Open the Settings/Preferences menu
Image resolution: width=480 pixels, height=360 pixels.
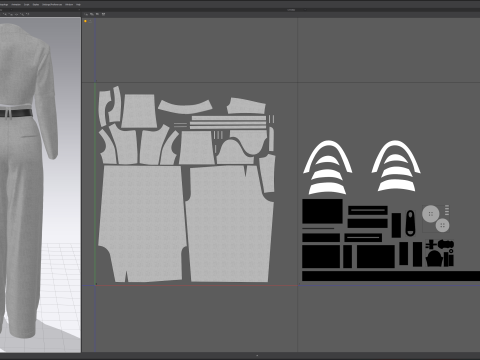(52, 5)
